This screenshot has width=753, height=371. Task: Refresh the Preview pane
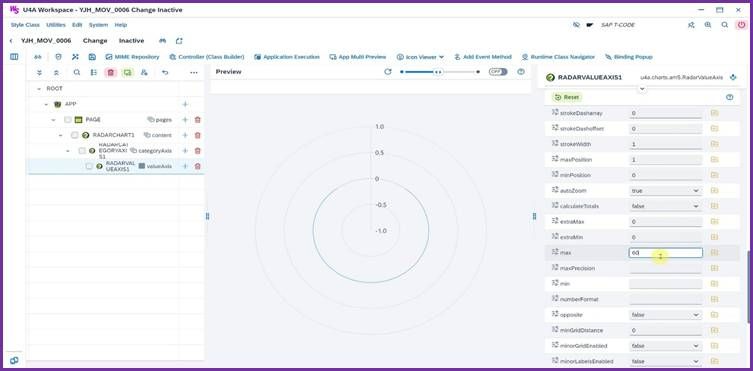tap(388, 72)
